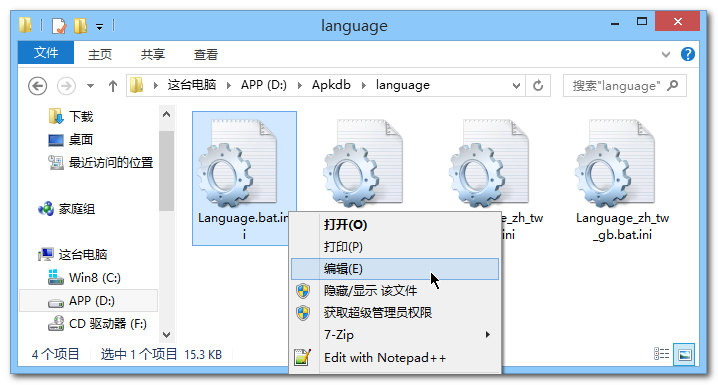
Task: Refresh the language folder
Action: [538, 86]
